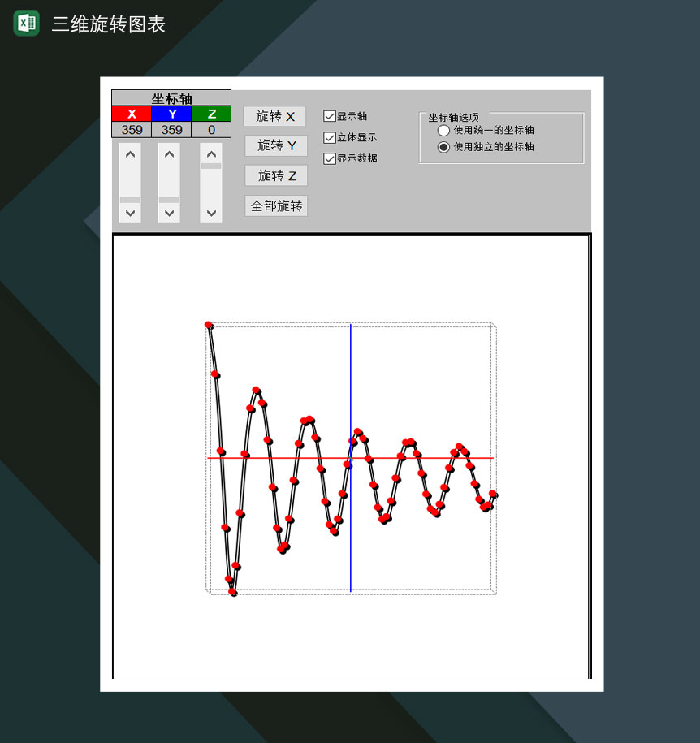Screen dimensions: 700x743
Task: Click the X value cell showing 359
Action: [131, 130]
